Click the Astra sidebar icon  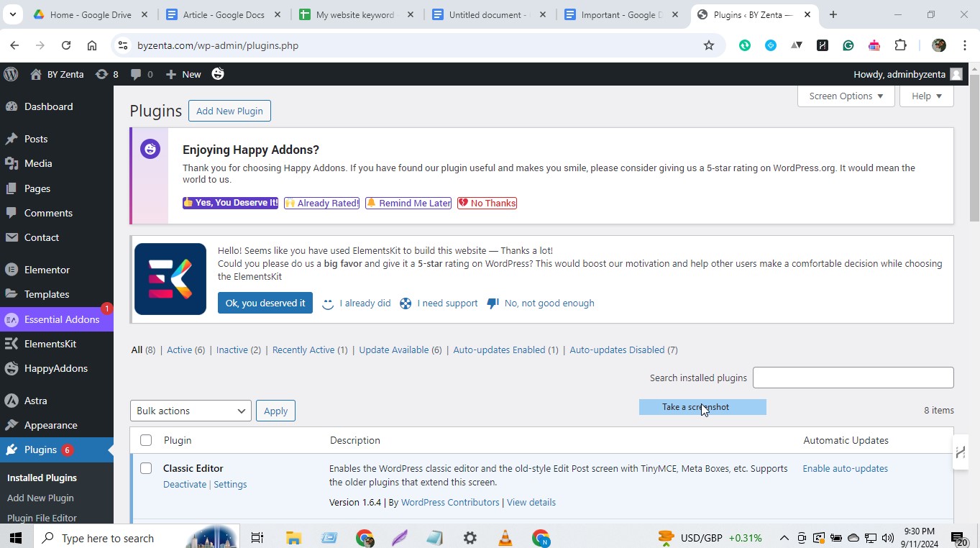tap(12, 401)
